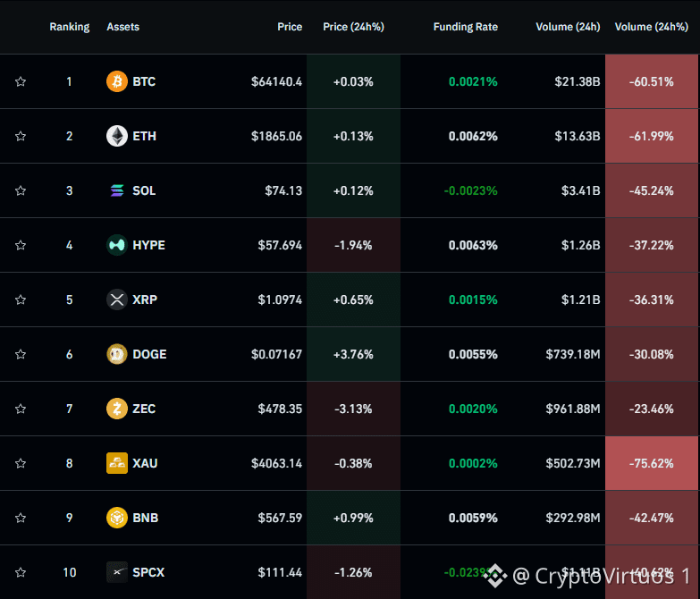Sort by Volume (24h%) column header
This screenshot has height=599, width=700.
coord(652,27)
